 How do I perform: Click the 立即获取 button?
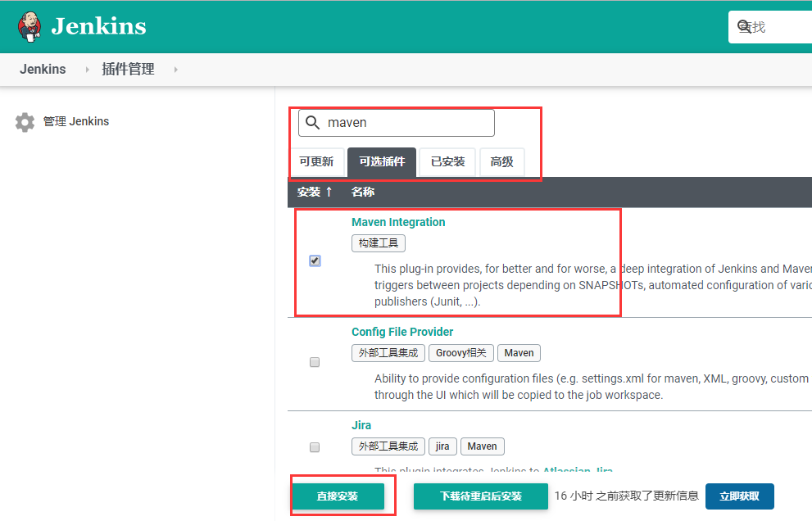(x=740, y=496)
